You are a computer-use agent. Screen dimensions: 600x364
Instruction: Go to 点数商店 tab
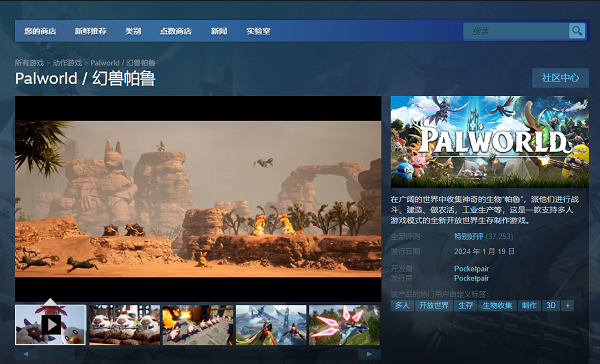176,31
